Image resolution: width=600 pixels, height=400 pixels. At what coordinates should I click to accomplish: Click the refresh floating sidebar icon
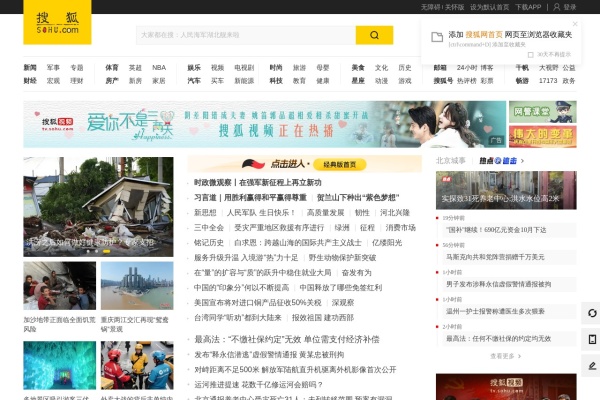(x=592, y=313)
